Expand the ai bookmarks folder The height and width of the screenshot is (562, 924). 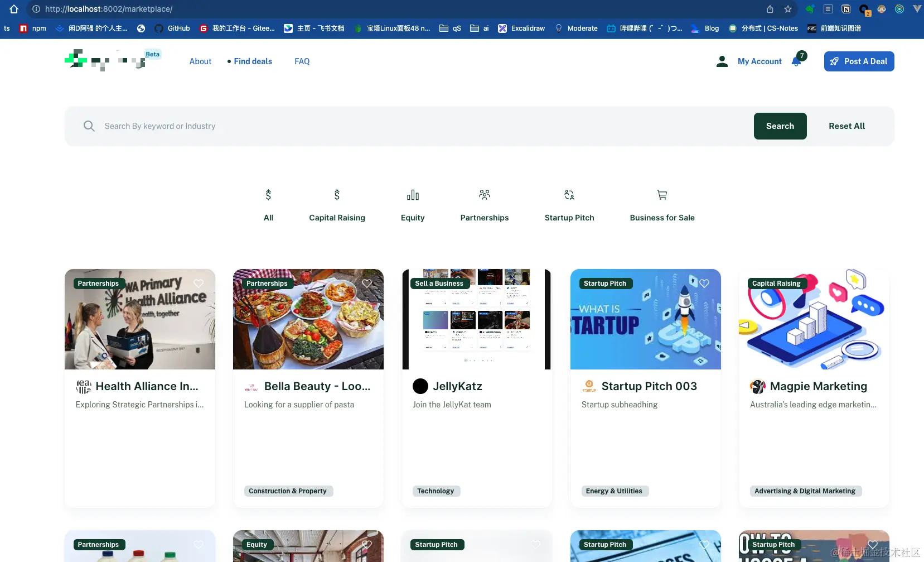click(480, 28)
